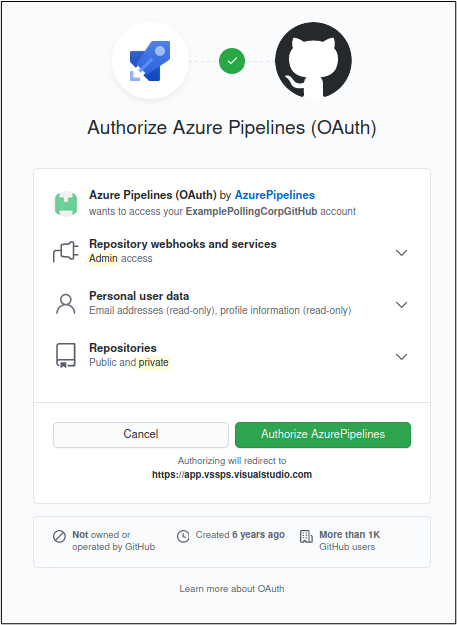Screen dimensions: 457x625
Task: Click the green checkmark connection icon
Action: (232, 61)
